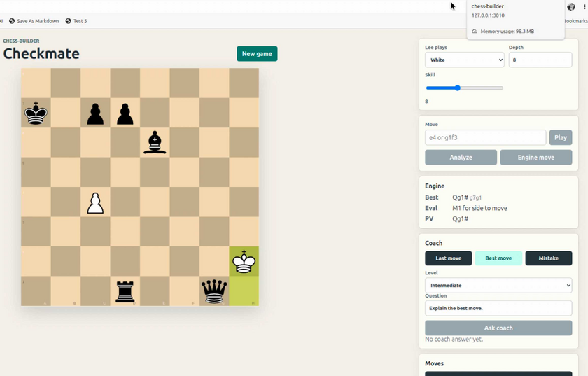Click the coach Question input field
The image size is (588, 376).
[498, 308]
